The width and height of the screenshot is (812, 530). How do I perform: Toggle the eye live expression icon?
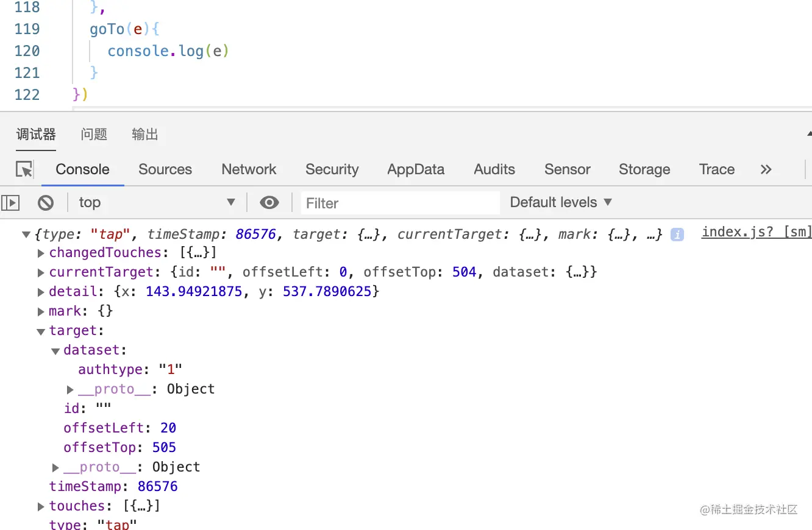point(269,203)
